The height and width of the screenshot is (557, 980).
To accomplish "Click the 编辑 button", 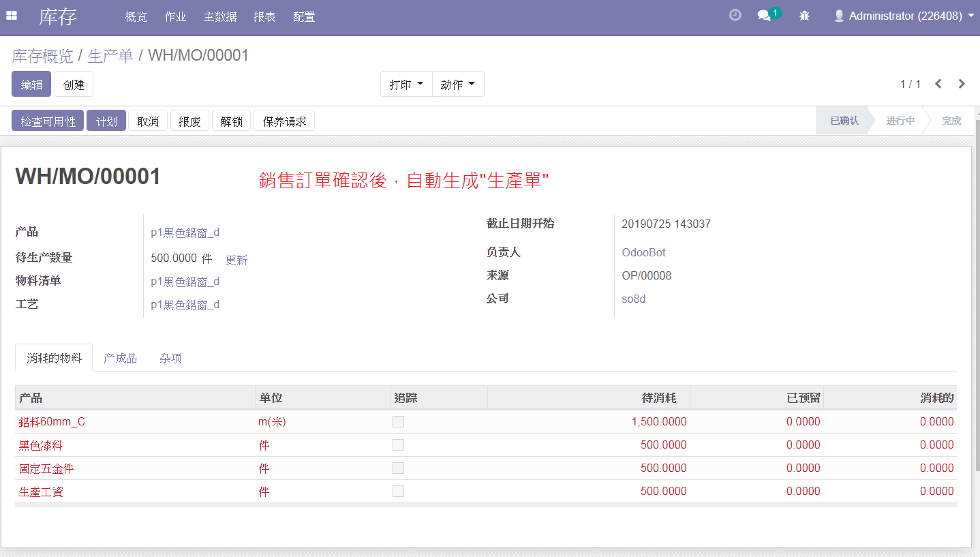I will 31,85.
